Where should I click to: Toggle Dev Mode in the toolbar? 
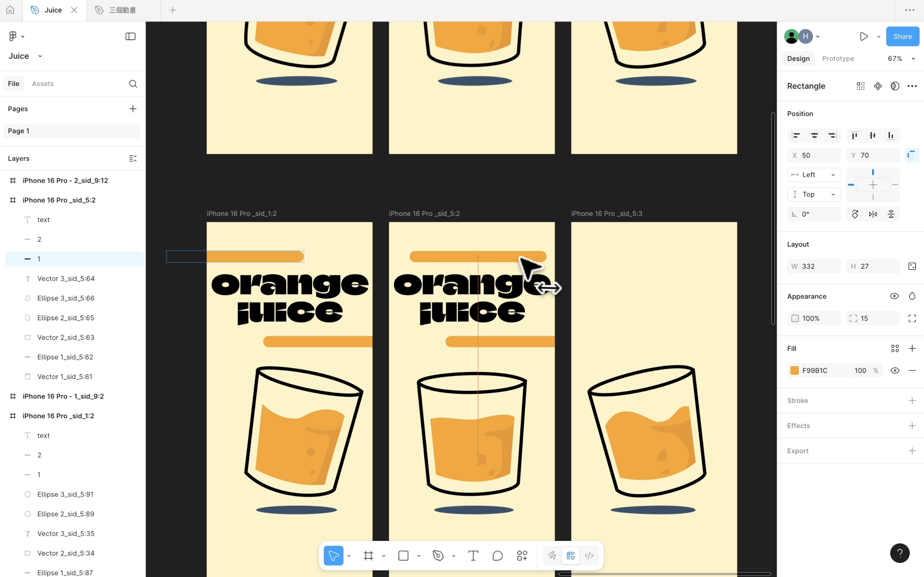(589, 556)
